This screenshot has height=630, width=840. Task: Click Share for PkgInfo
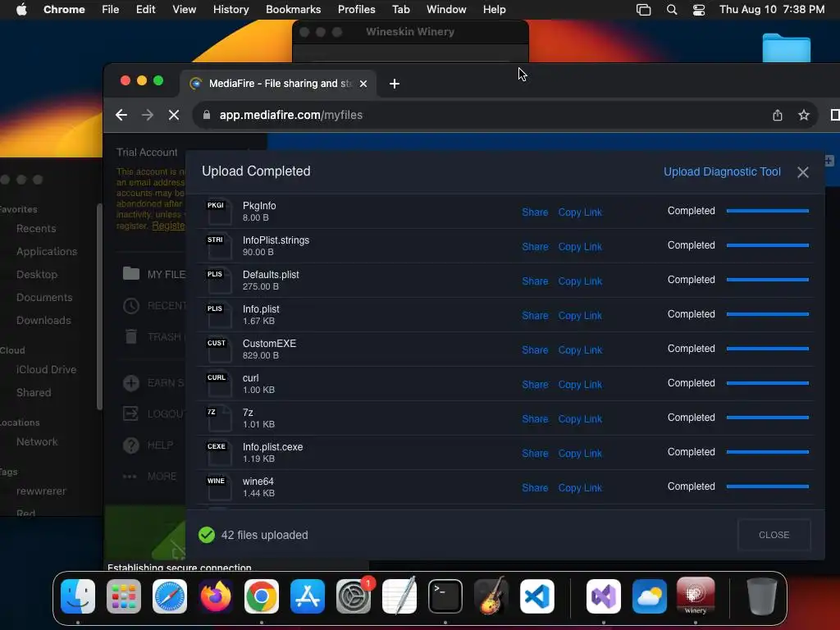click(535, 212)
